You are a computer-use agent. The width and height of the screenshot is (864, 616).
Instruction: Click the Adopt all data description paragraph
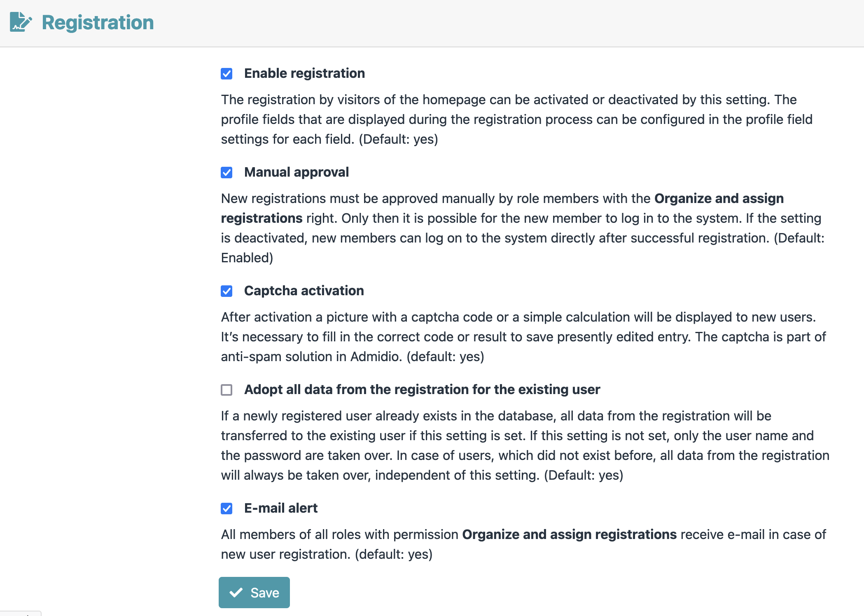pyautogui.click(x=525, y=446)
